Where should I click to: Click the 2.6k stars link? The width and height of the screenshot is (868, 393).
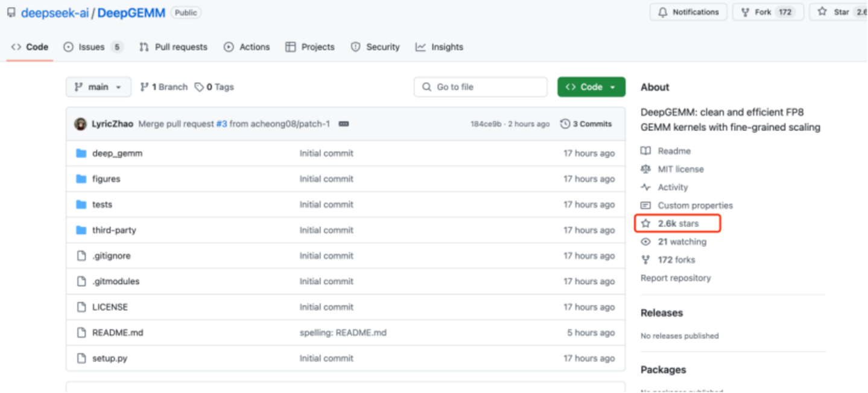click(x=678, y=223)
